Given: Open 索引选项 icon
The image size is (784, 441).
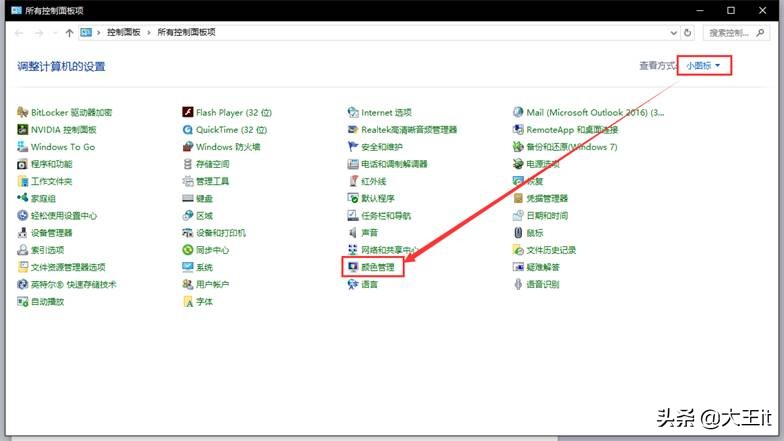Looking at the screenshot, I should click(x=22, y=250).
